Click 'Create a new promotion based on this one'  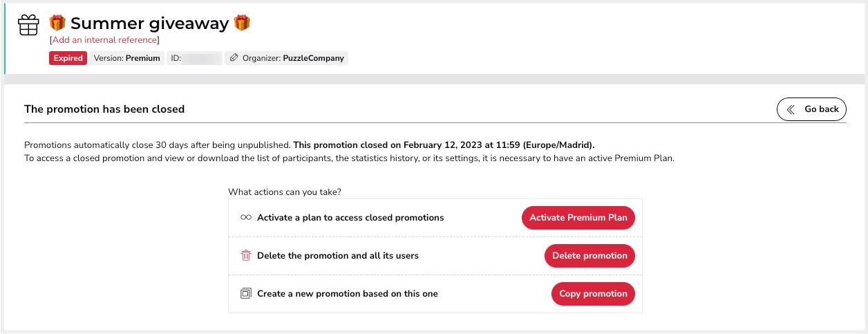[347, 294]
